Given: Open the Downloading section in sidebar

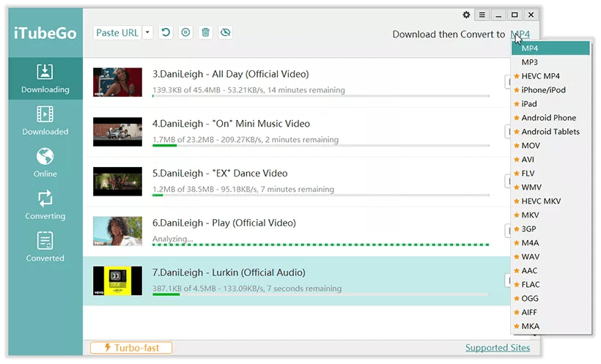Looking at the screenshot, I should tap(45, 78).
